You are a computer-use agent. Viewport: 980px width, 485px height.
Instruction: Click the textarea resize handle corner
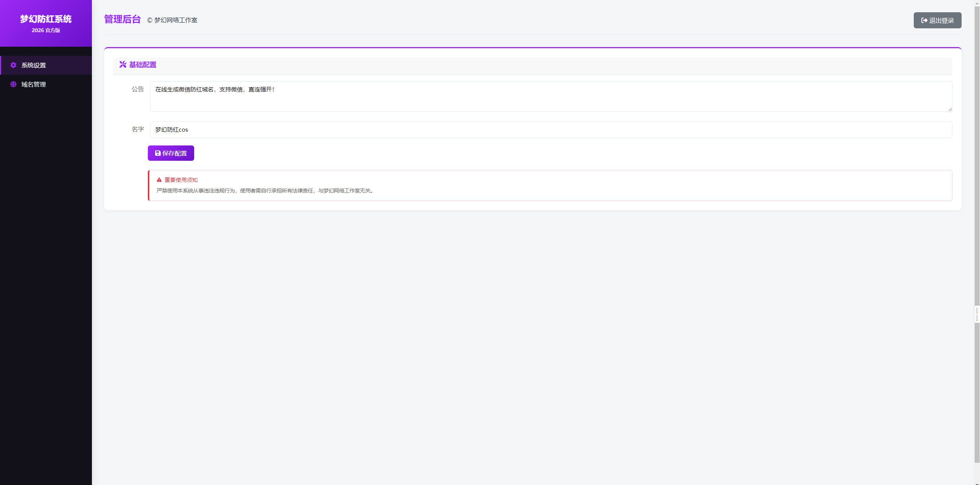[950, 109]
